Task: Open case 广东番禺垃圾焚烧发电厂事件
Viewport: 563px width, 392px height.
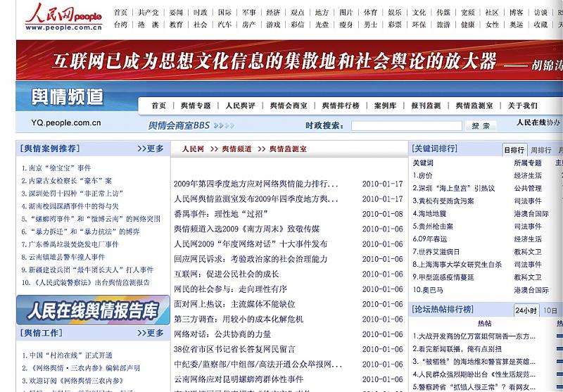Action: coord(70,244)
